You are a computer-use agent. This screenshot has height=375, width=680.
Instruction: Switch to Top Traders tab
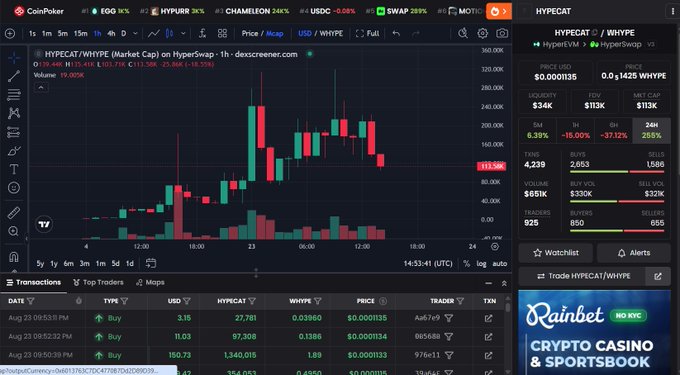[x=98, y=283]
